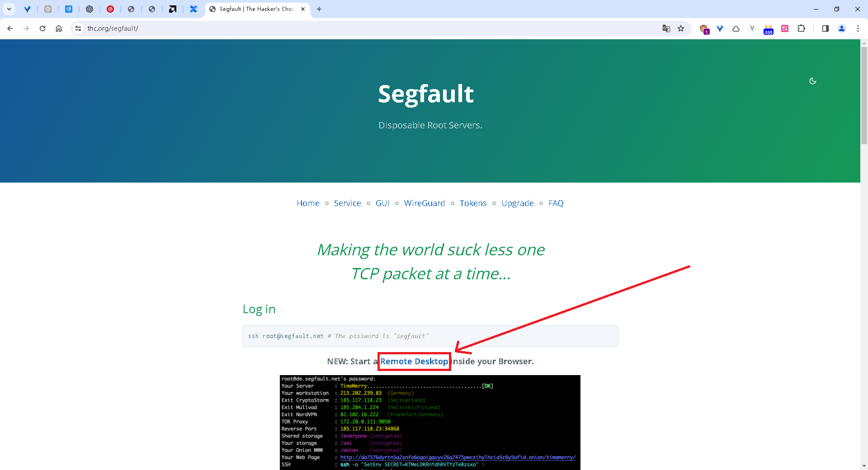Minimize the browser window
This screenshot has width=868, height=470.
(x=816, y=9)
